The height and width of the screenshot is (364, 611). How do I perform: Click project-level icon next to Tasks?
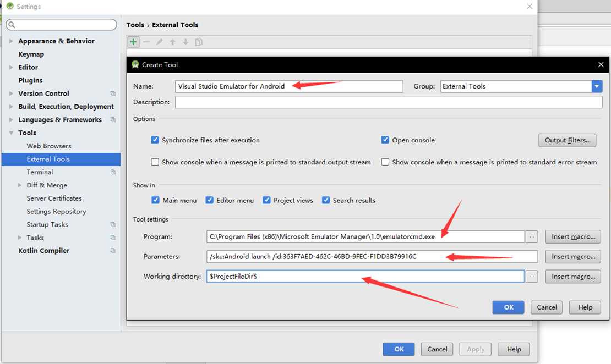pyautogui.click(x=113, y=238)
